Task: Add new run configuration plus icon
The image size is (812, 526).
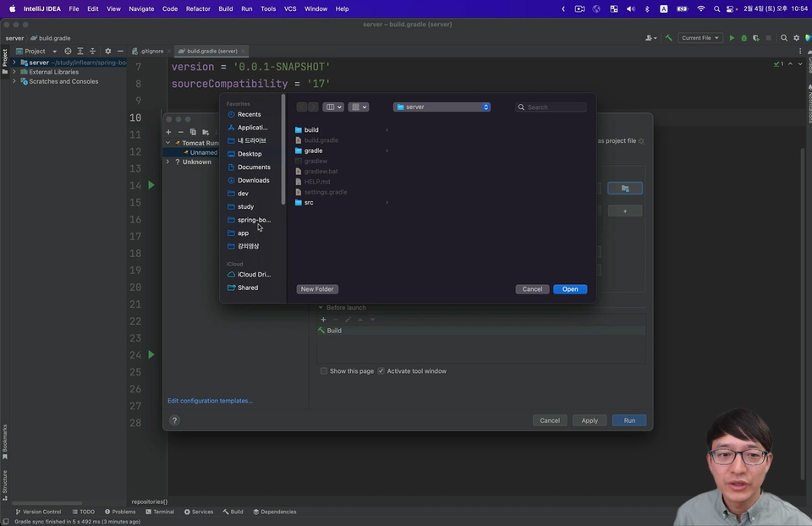Action: pos(168,132)
